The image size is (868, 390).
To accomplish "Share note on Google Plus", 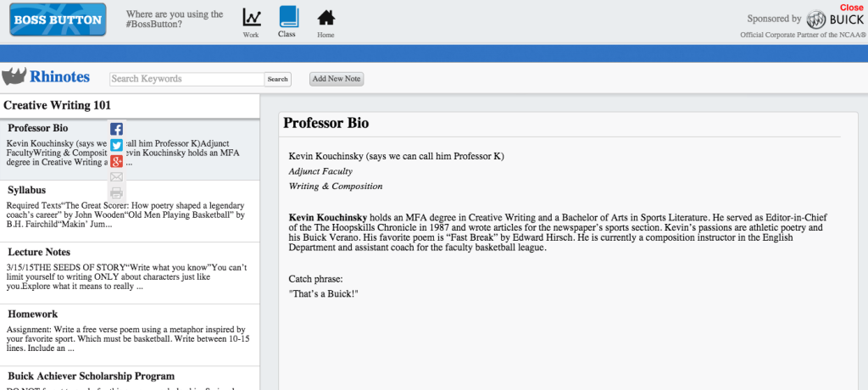I will (x=117, y=161).
